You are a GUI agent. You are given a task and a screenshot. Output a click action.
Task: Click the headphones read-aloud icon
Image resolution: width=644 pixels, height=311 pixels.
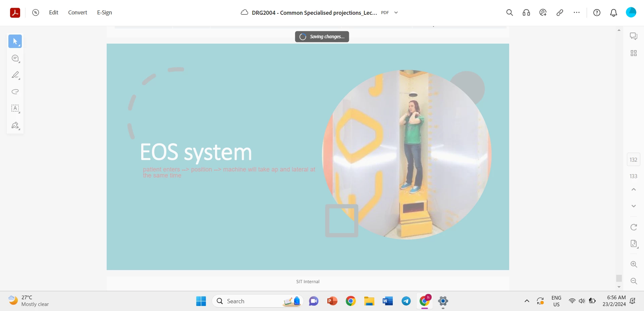pos(526,13)
